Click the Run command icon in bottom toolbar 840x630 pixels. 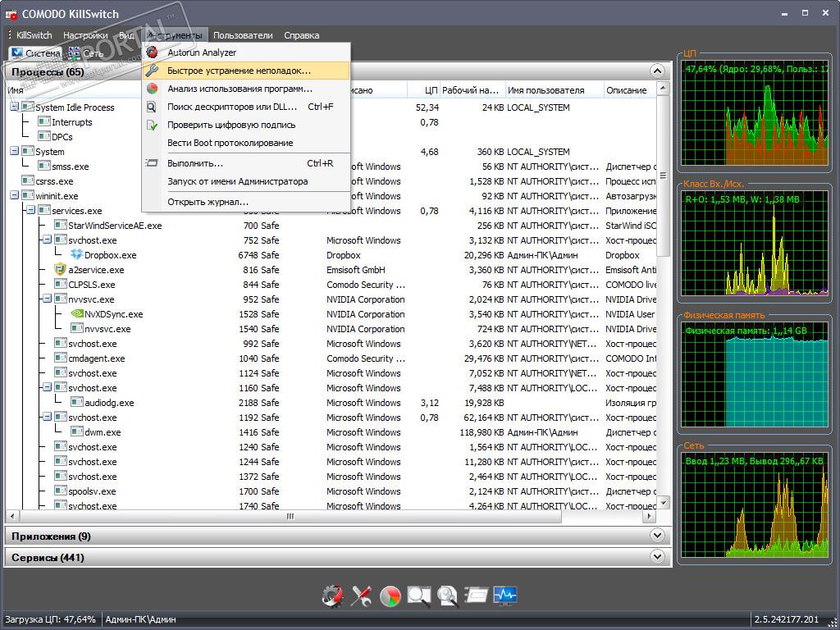(476, 596)
